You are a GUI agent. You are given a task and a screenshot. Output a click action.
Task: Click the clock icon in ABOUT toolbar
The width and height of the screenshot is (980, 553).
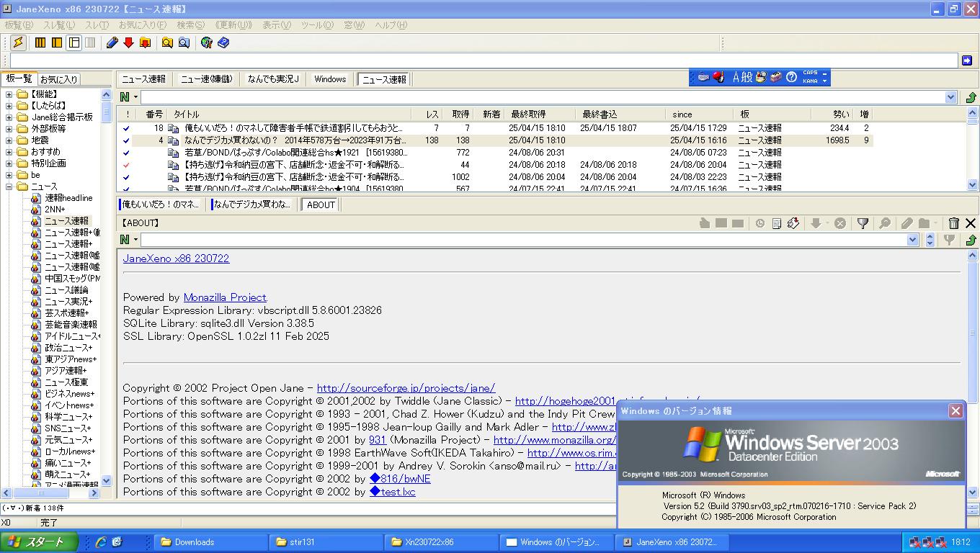click(x=759, y=223)
